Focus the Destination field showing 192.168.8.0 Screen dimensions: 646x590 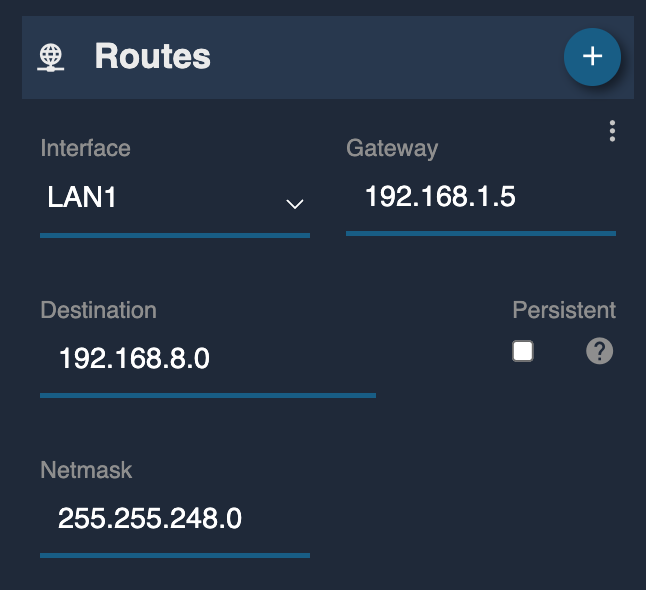[x=208, y=358]
